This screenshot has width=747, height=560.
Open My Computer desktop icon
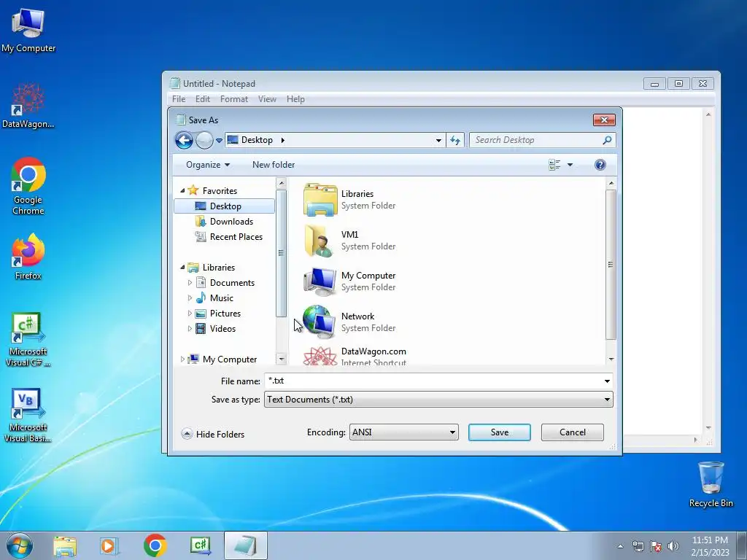[28, 30]
